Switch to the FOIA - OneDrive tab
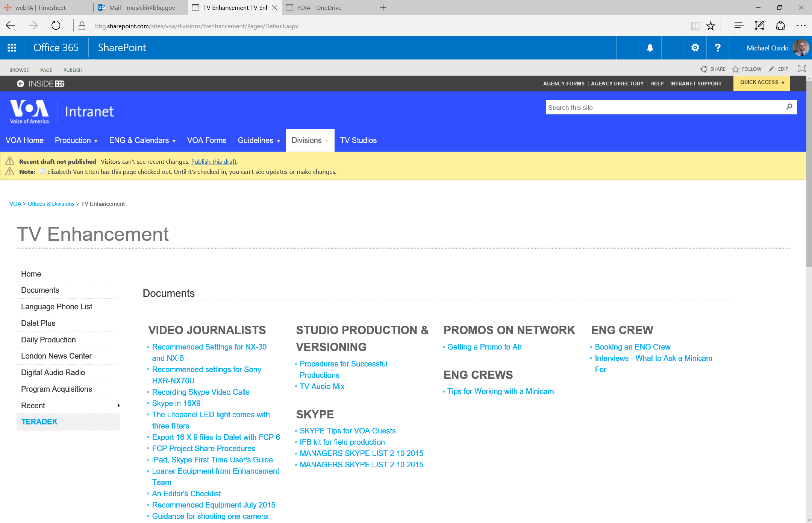 [x=319, y=8]
